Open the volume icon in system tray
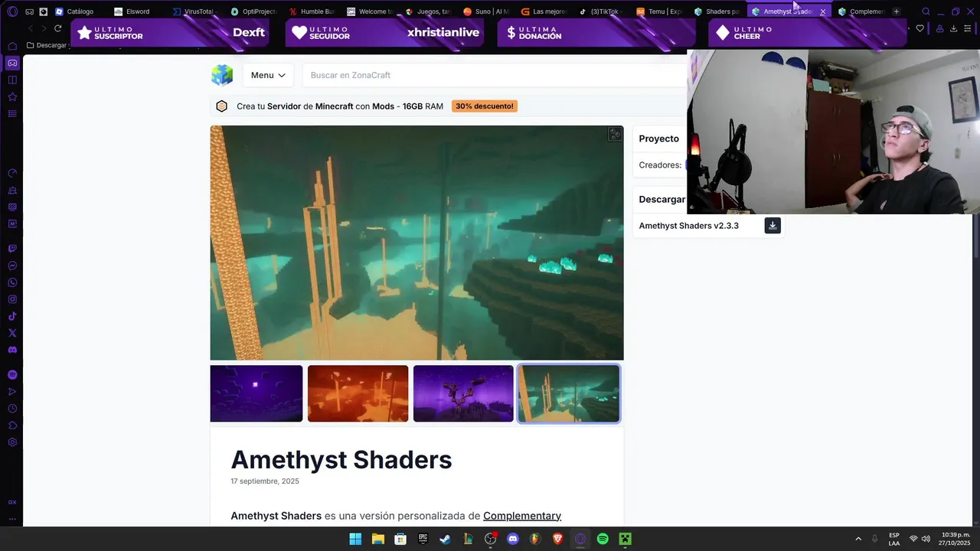980x551 pixels. coord(926,539)
